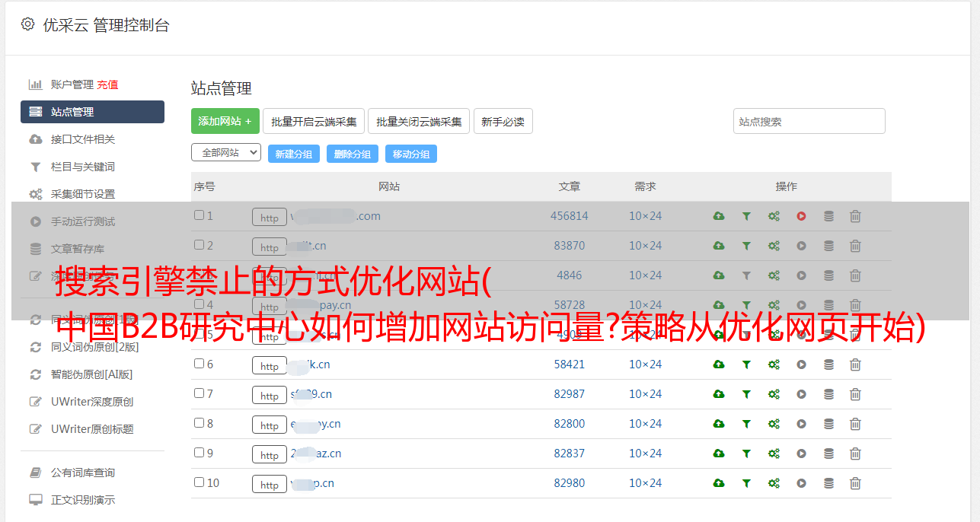Viewport: 980px width, 522px height.
Task: Open 采集细节设置 sidebar item
Action: 83,194
